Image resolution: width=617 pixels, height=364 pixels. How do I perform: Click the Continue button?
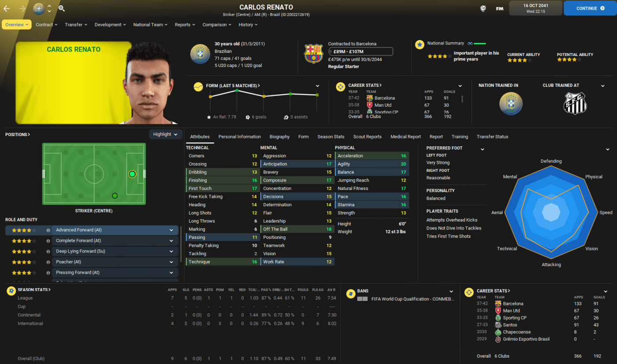click(590, 8)
